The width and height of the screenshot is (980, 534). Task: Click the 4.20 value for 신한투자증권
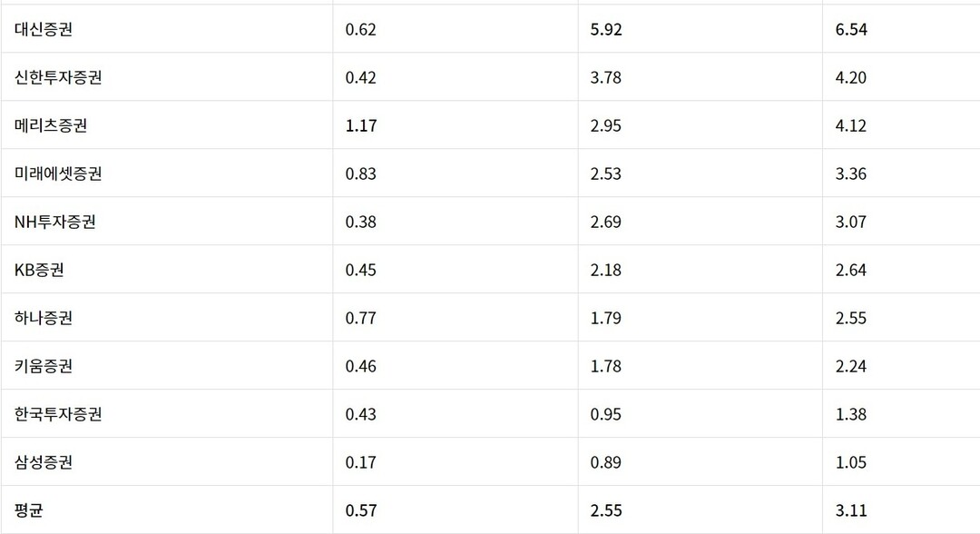(x=851, y=77)
